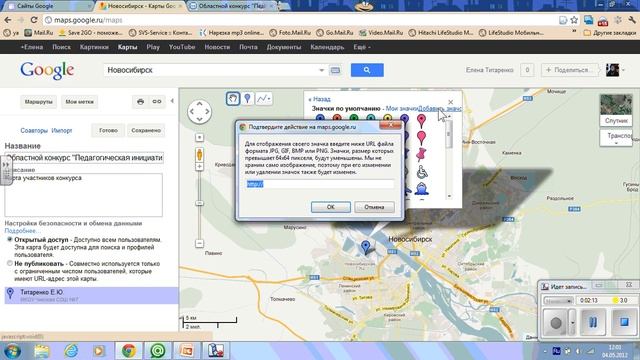Viewport: 640px width, 360px height.
Task: Select the pink balloon marker icon
Action: click(x=421, y=138)
